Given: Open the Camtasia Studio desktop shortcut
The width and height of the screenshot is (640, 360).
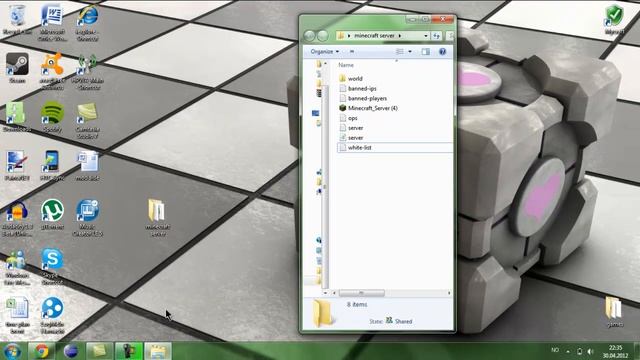Looking at the screenshot, I should click(88, 120).
